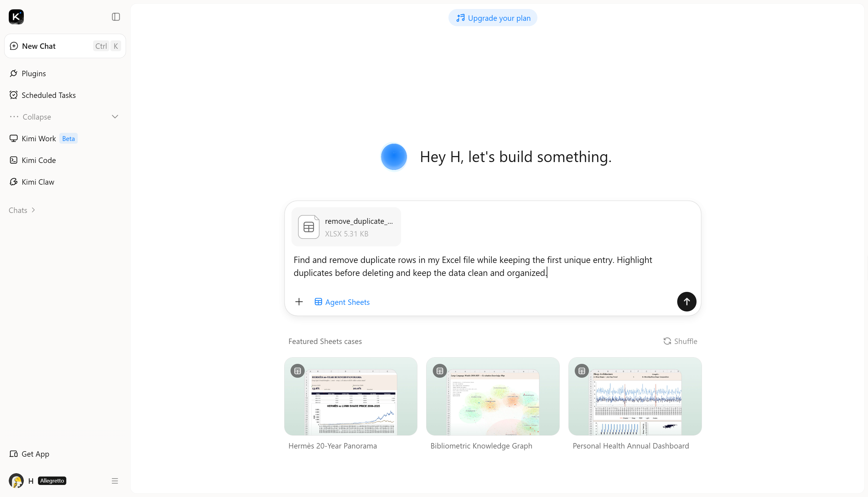Open the Hermès 20-Year Panorama thumbnail

tap(351, 396)
